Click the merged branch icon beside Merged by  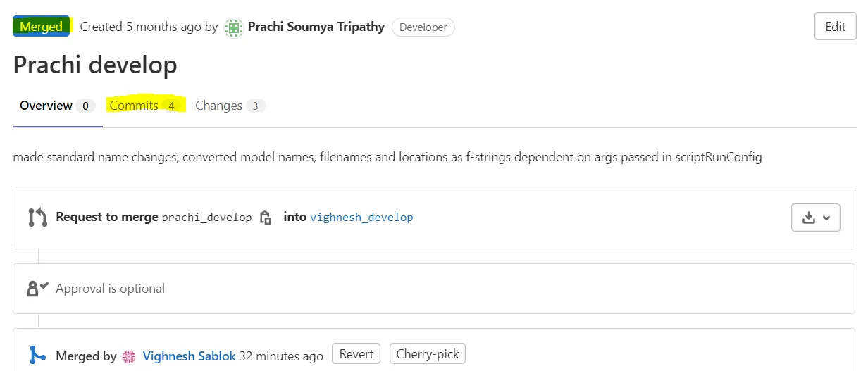[x=37, y=356]
